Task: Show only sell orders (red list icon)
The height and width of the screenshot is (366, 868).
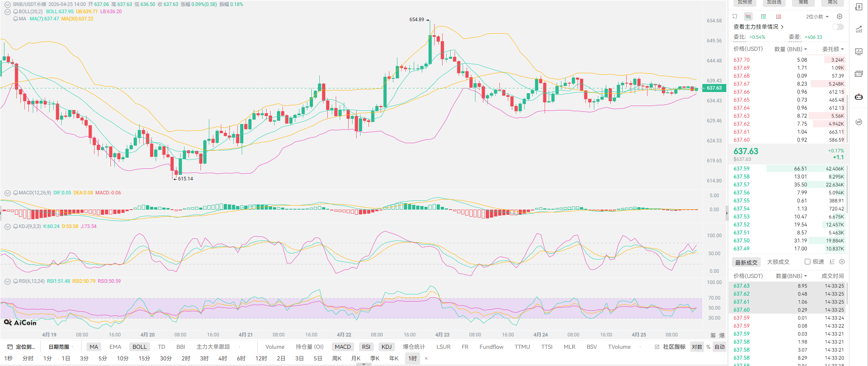Action: pyautogui.click(x=778, y=16)
